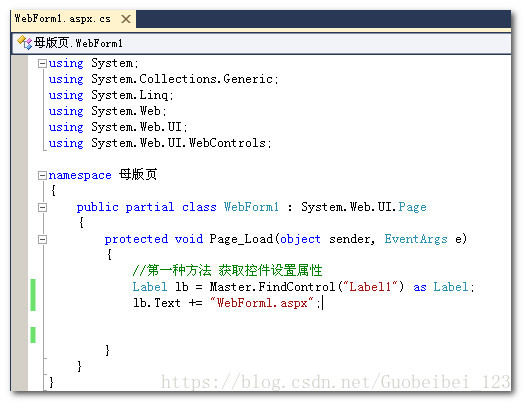Collapse the namespace 母版页 block
The height and width of the screenshot is (402, 522).
click(42, 175)
